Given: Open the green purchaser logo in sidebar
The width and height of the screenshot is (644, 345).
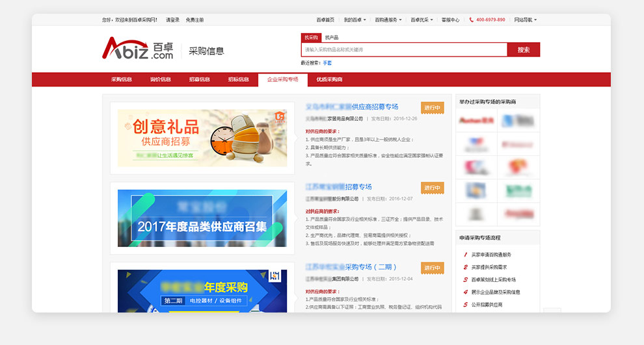Looking at the screenshot, I should [x=518, y=191].
